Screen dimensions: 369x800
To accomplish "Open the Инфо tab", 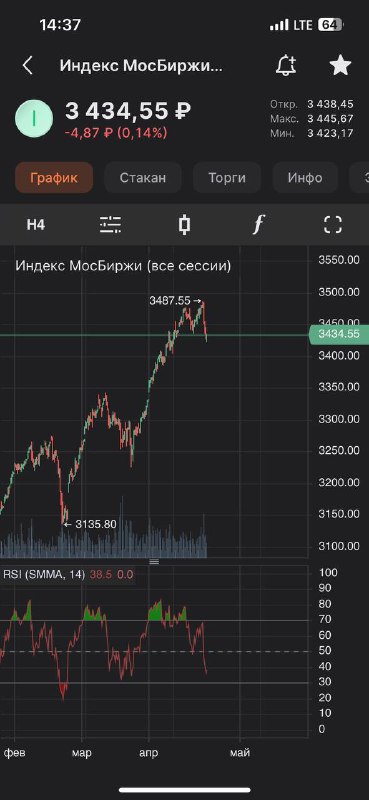I will [305, 178].
